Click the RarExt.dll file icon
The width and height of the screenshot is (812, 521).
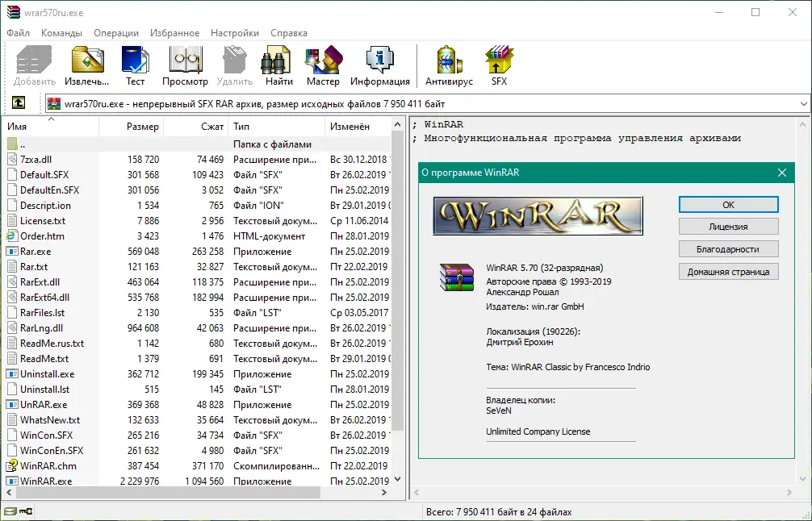[12, 282]
